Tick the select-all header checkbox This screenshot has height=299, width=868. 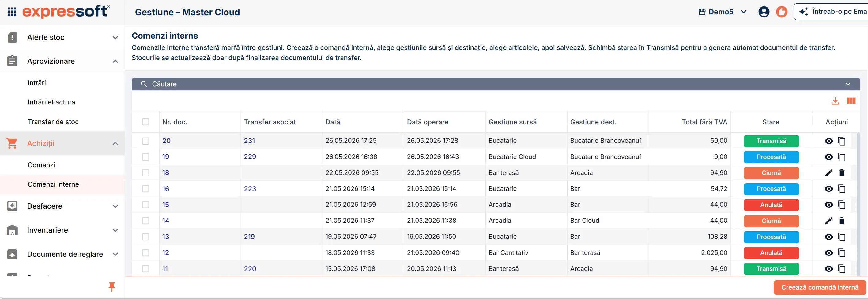coord(145,122)
